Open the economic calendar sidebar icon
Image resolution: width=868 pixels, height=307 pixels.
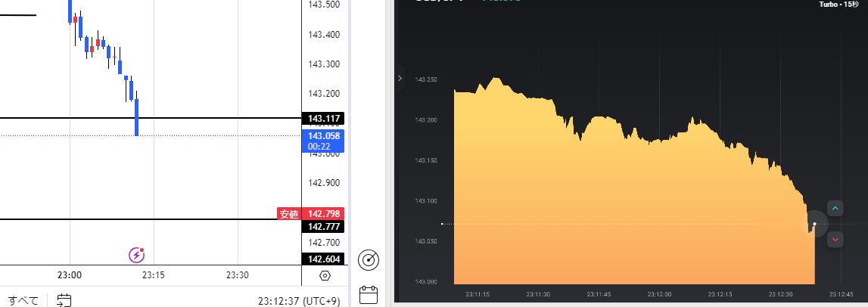click(x=369, y=294)
